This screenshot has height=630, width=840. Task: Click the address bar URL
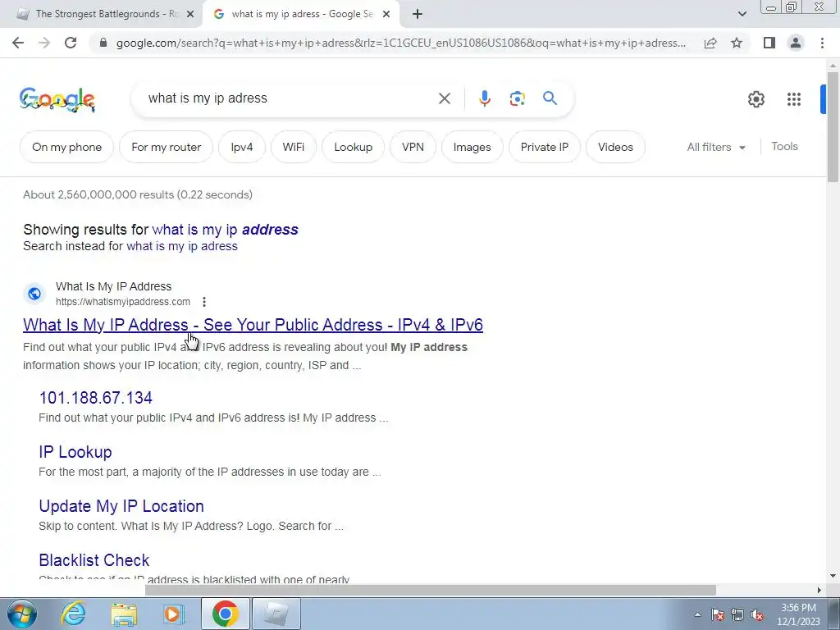[x=400, y=43]
